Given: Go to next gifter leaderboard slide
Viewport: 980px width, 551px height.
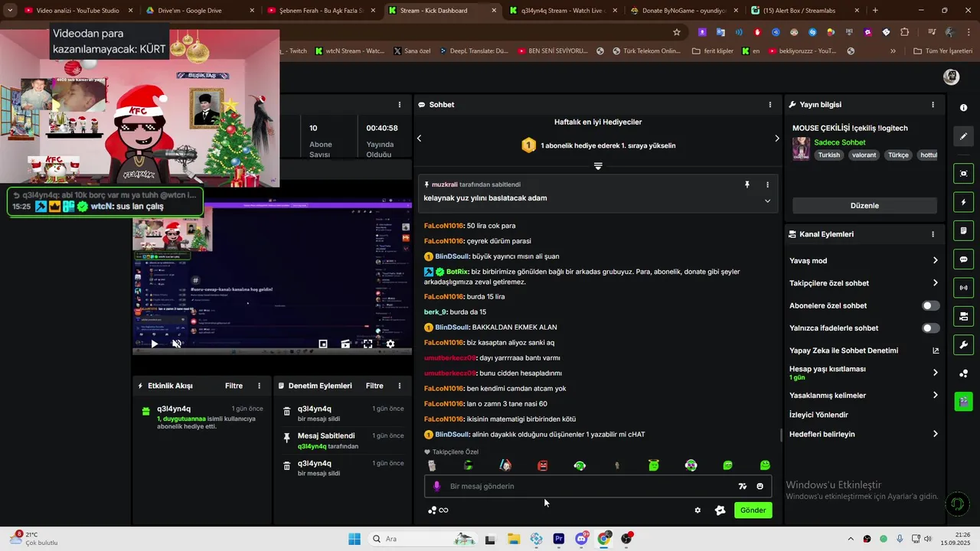Looking at the screenshot, I should tap(777, 139).
